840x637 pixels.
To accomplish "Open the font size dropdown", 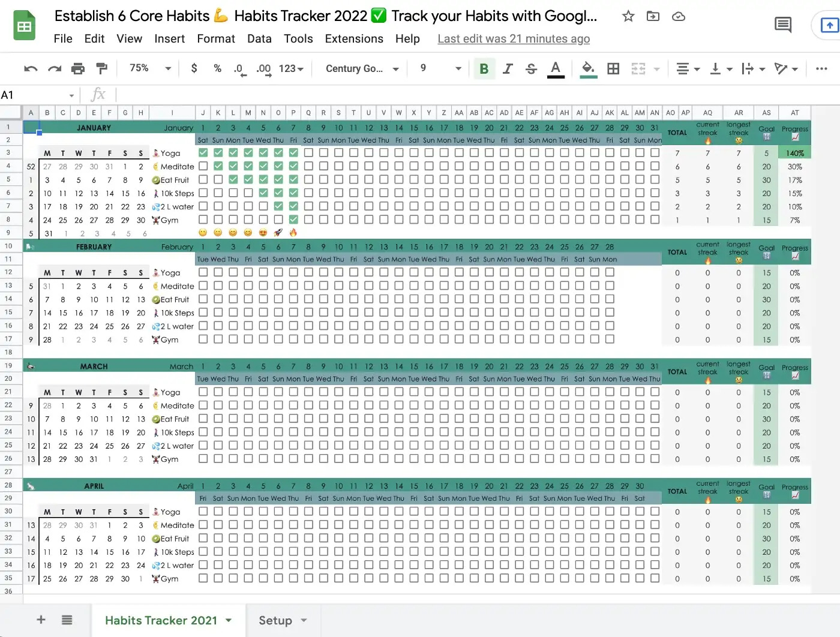I will 440,68.
